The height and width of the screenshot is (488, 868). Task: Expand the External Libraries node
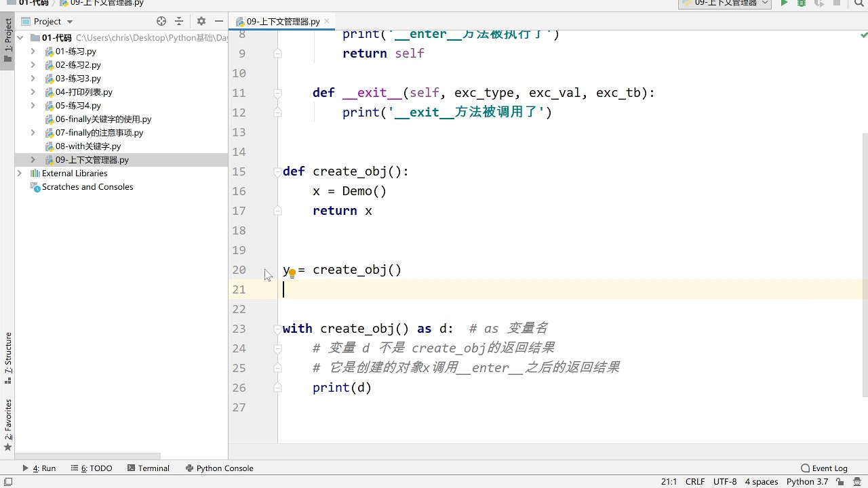pyautogui.click(x=20, y=174)
